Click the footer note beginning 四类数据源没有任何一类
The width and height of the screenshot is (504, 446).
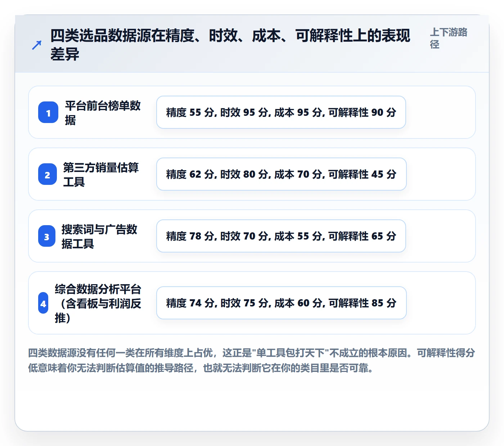252,360
